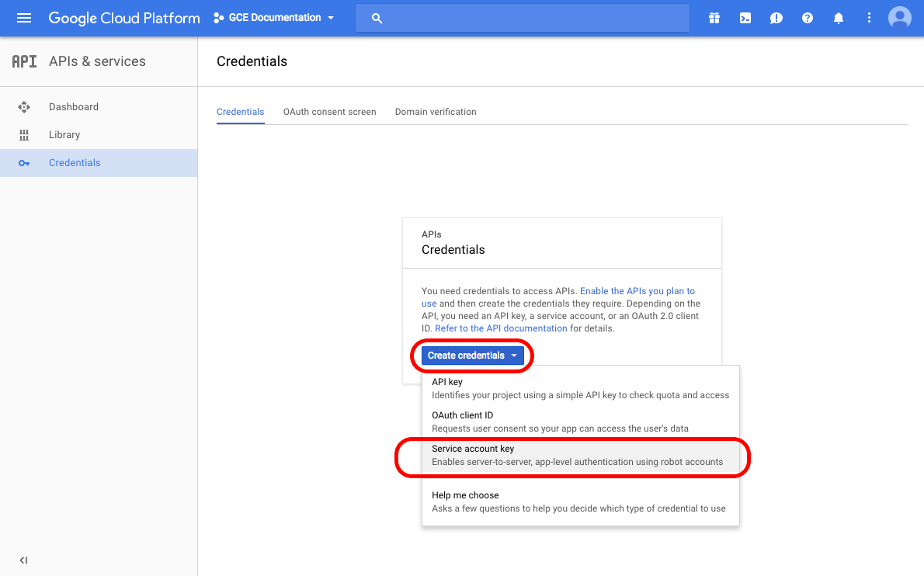The image size is (924, 576).
Task: Click the Library sidebar icon
Action: (x=24, y=135)
